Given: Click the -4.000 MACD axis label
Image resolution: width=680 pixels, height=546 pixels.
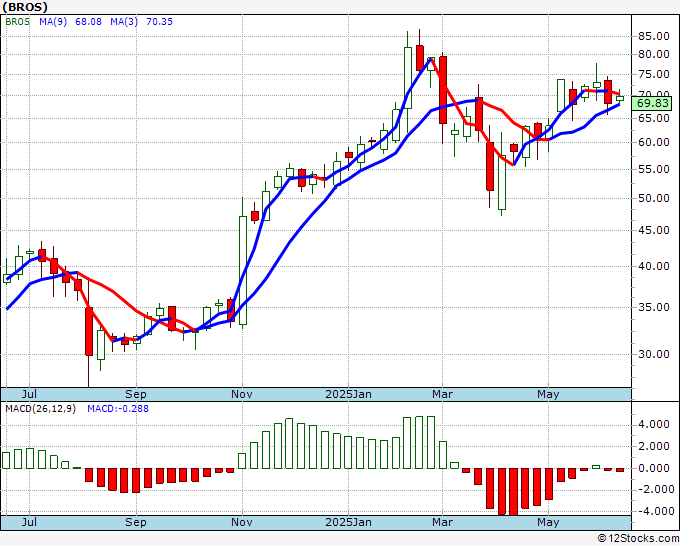Looking at the screenshot, I should coord(654,511).
